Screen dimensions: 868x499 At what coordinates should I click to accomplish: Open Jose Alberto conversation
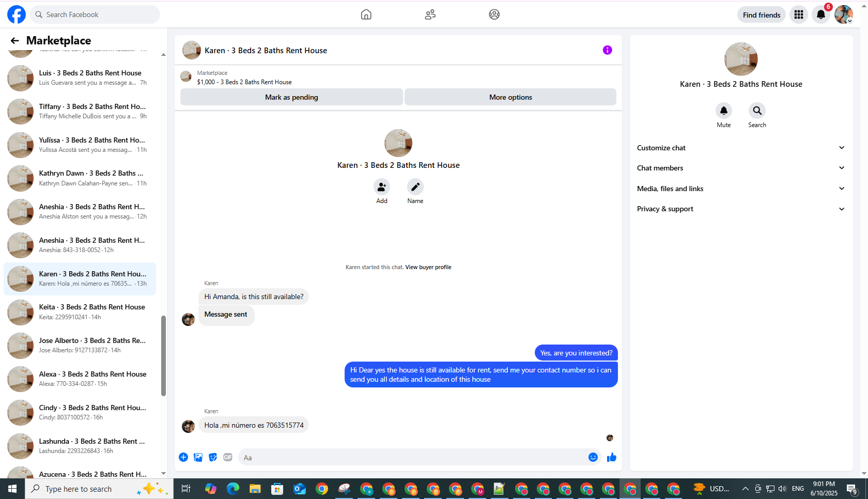(x=80, y=345)
